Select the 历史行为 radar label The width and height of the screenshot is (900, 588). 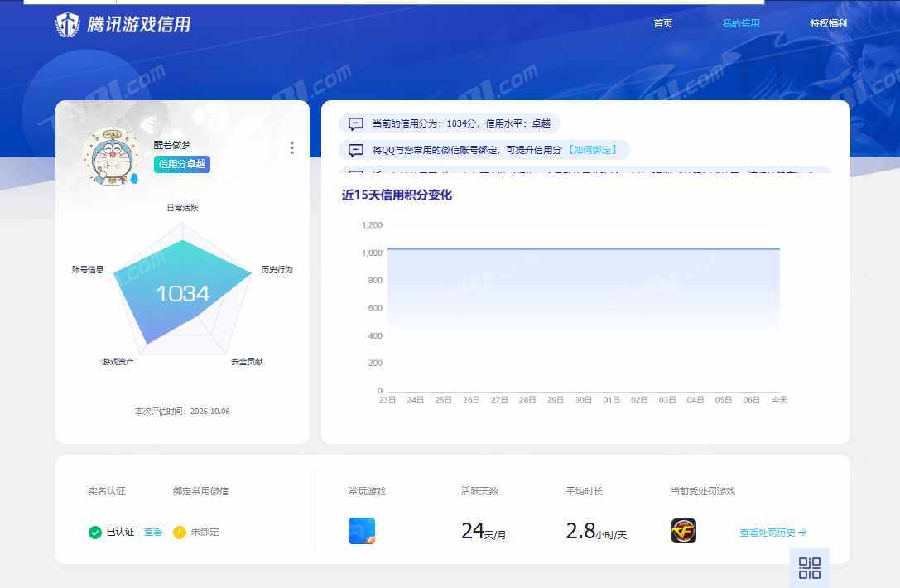click(277, 269)
